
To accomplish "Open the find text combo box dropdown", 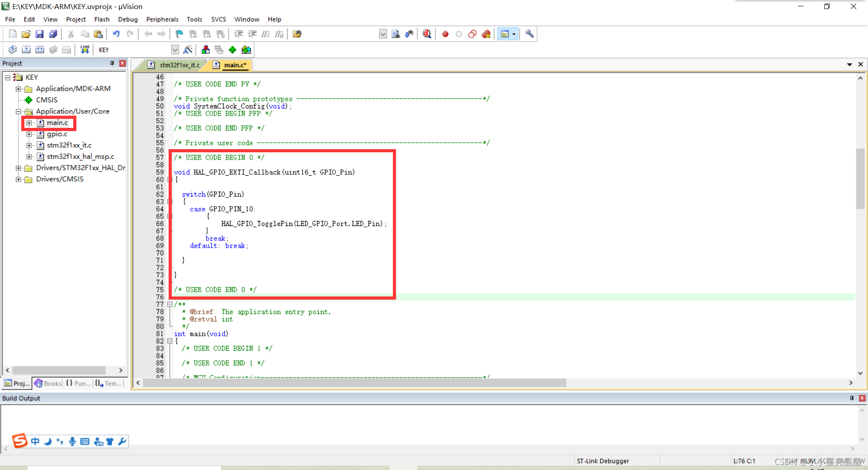I will (383, 34).
